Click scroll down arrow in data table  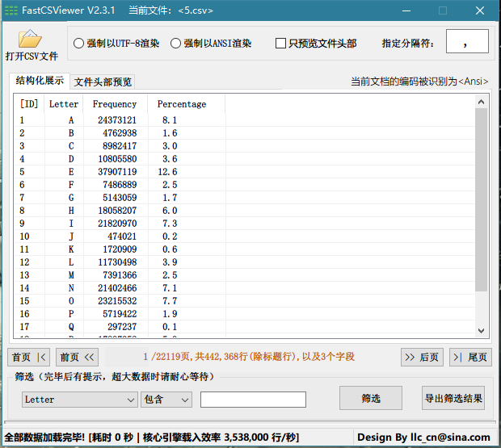(481, 330)
